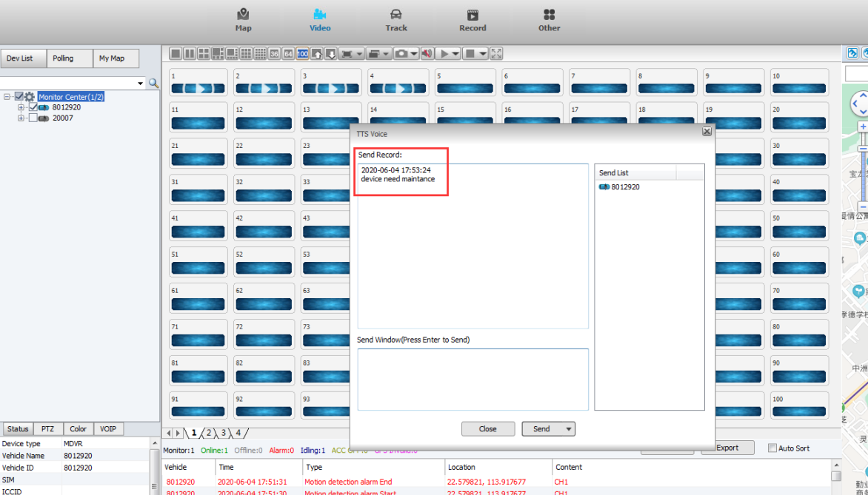The height and width of the screenshot is (495, 868).
Task: Expand the 8012920 vehicle node
Action: pos(21,107)
